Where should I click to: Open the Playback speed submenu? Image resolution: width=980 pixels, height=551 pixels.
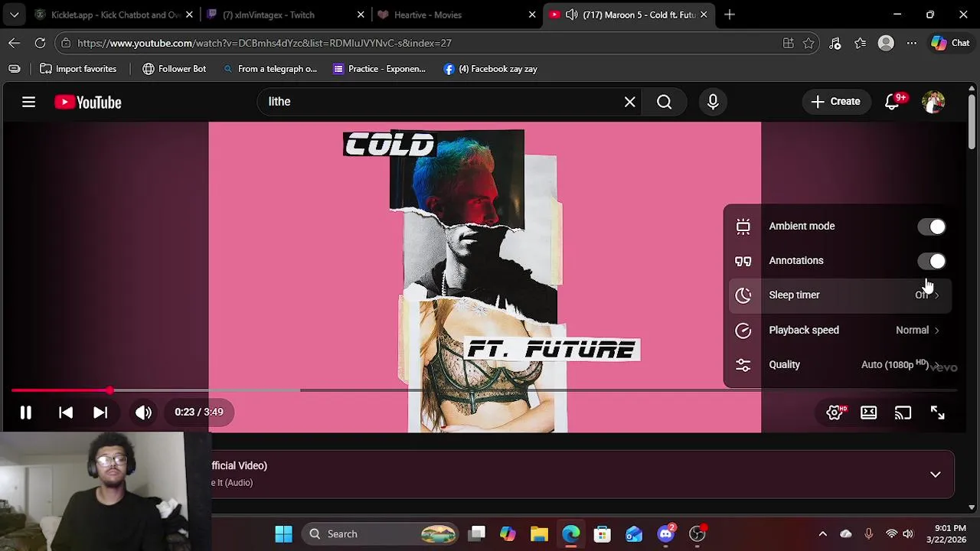tap(840, 330)
